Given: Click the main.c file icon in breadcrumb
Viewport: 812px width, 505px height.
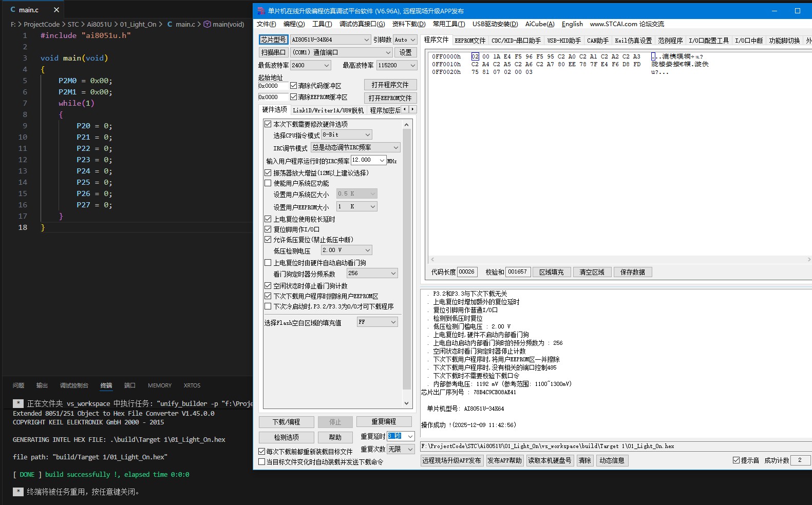Looking at the screenshot, I should click(x=169, y=24).
